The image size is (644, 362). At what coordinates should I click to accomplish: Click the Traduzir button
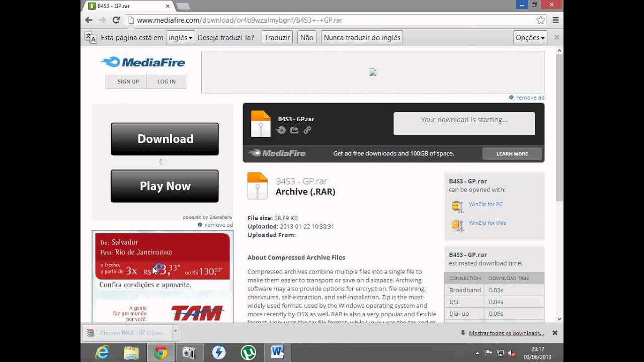[x=277, y=38]
